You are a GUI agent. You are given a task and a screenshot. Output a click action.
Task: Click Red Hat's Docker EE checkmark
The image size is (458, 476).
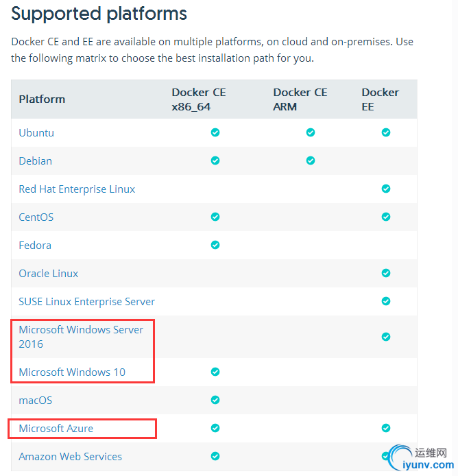coord(386,189)
